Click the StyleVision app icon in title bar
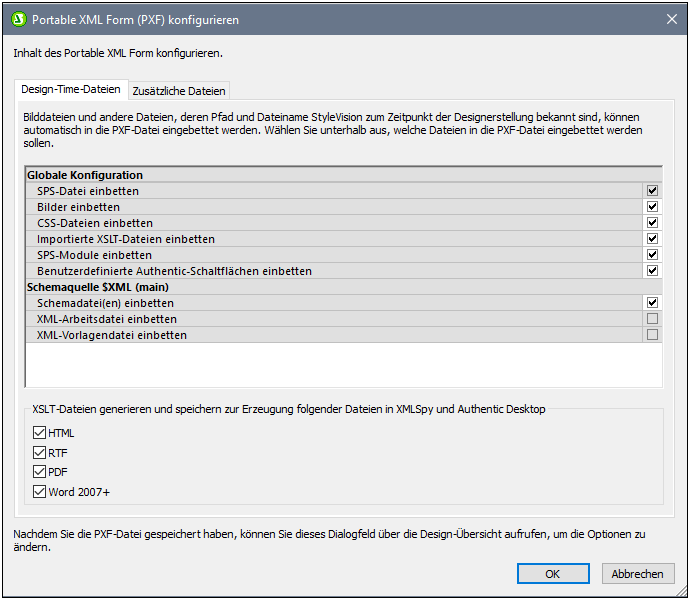The height and width of the screenshot is (600, 690). click(x=17, y=19)
